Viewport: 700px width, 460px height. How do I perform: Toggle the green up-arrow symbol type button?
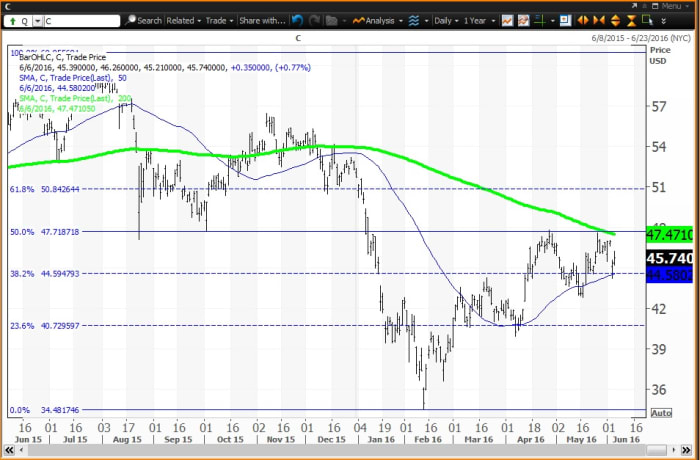[x=13, y=20]
